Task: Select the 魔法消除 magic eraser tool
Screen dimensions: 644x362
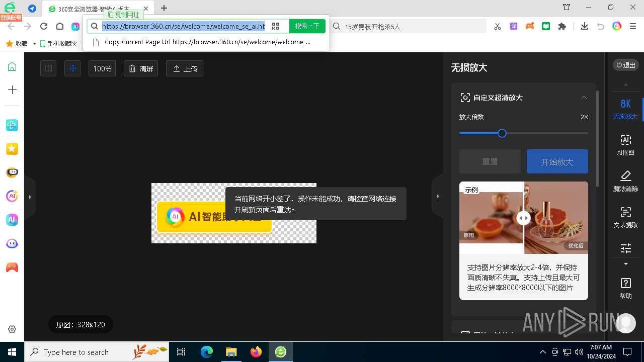Action: [625, 181]
